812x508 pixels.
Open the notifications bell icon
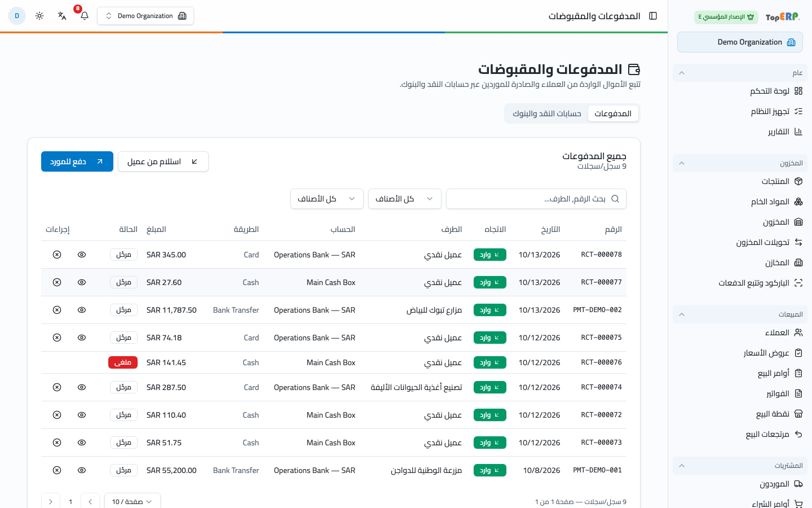[x=85, y=16]
